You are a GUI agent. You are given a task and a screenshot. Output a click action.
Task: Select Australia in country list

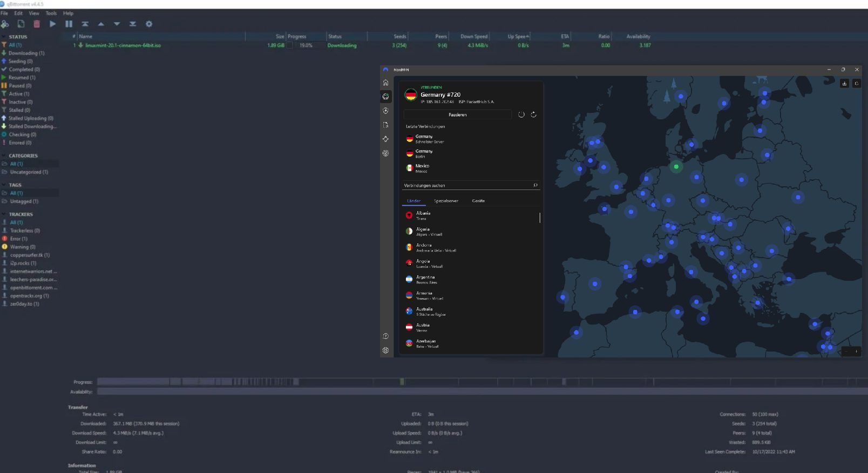[470, 312]
